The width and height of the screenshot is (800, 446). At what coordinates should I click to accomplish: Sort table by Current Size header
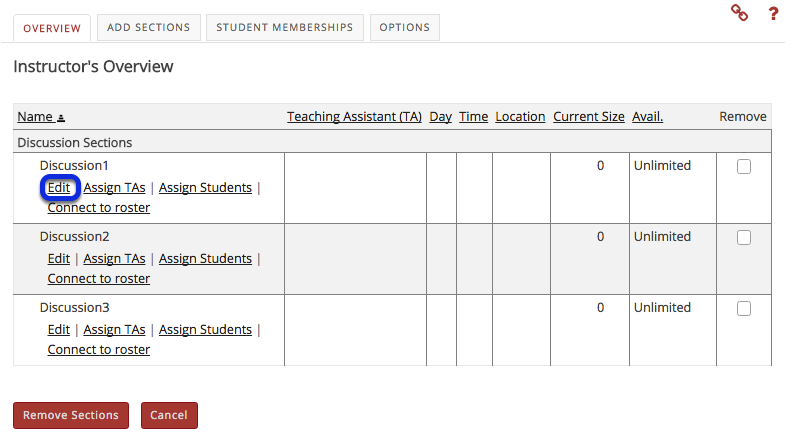pos(588,117)
